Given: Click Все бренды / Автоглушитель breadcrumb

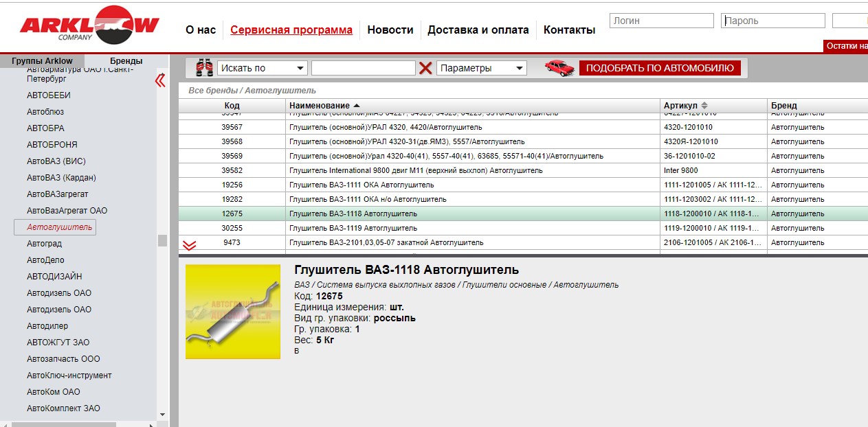Looking at the screenshot, I should [252, 91].
